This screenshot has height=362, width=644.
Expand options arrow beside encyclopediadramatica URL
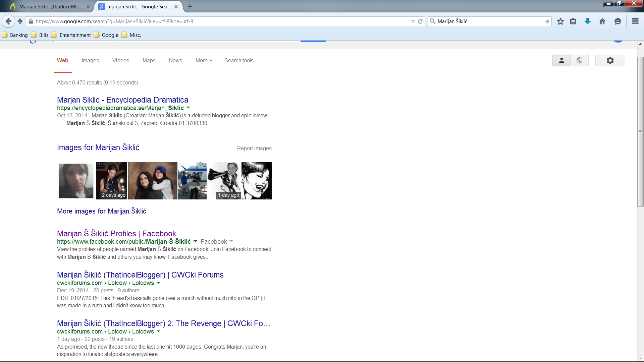(188, 108)
